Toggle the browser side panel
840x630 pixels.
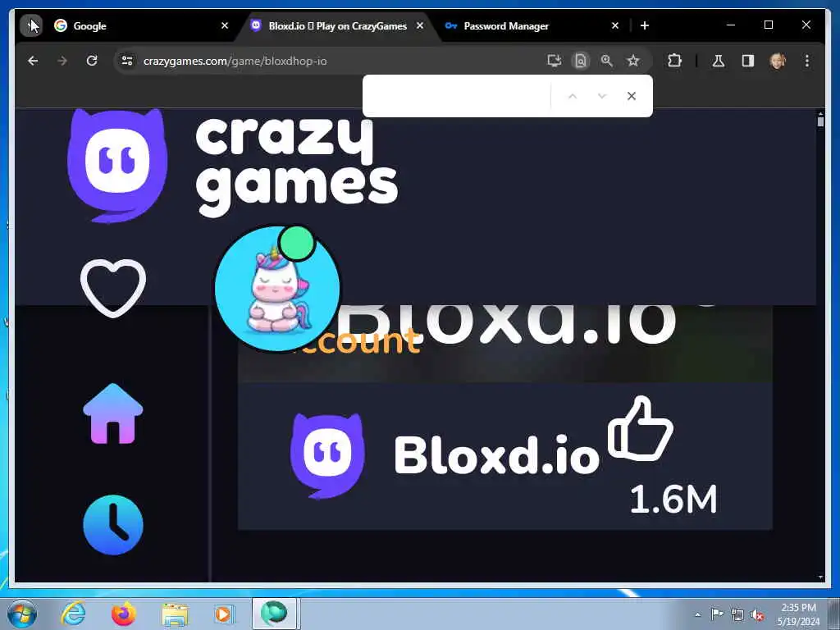click(x=748, y=61)
